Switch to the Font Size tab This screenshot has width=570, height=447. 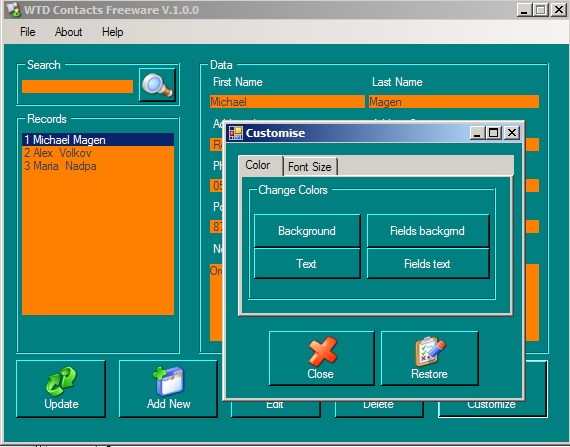(x=310, y=166)
